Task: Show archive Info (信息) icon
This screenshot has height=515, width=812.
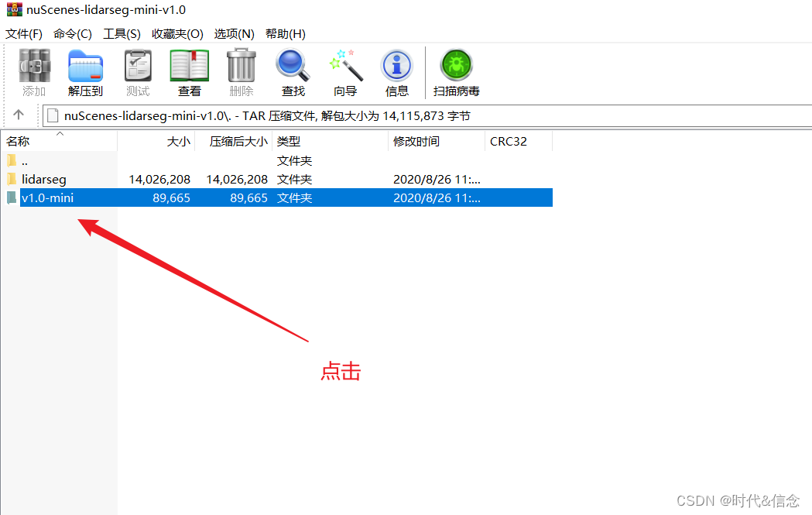Action: (x=396, y=66)
